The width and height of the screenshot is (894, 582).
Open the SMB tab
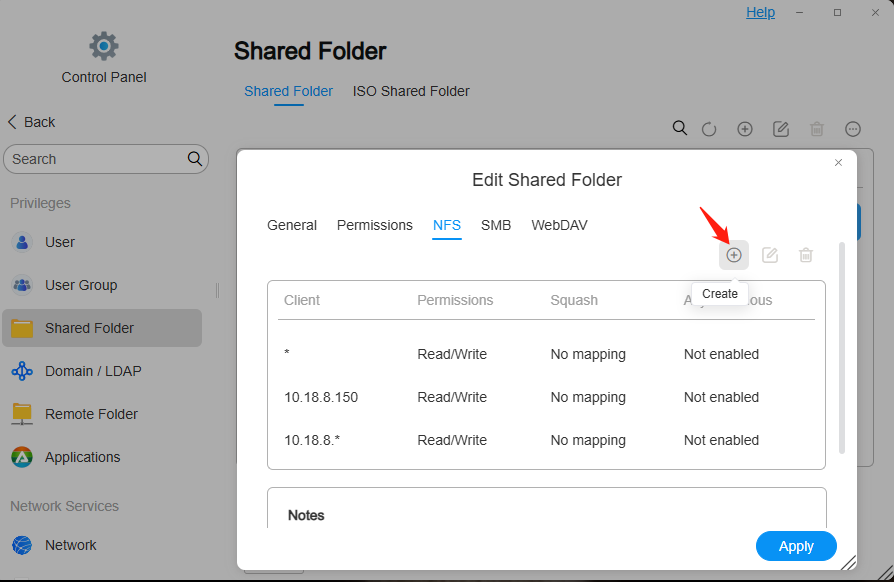click(x=496, y=225)
